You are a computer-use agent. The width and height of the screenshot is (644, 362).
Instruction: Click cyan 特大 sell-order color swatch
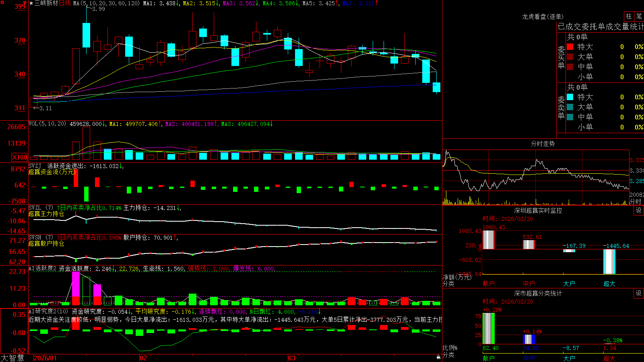570,97
